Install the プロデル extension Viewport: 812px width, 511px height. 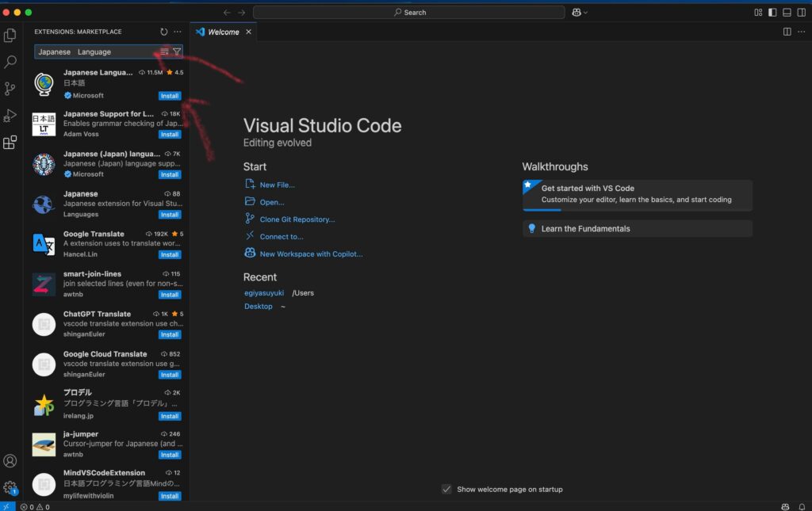(x=170, y=416)
